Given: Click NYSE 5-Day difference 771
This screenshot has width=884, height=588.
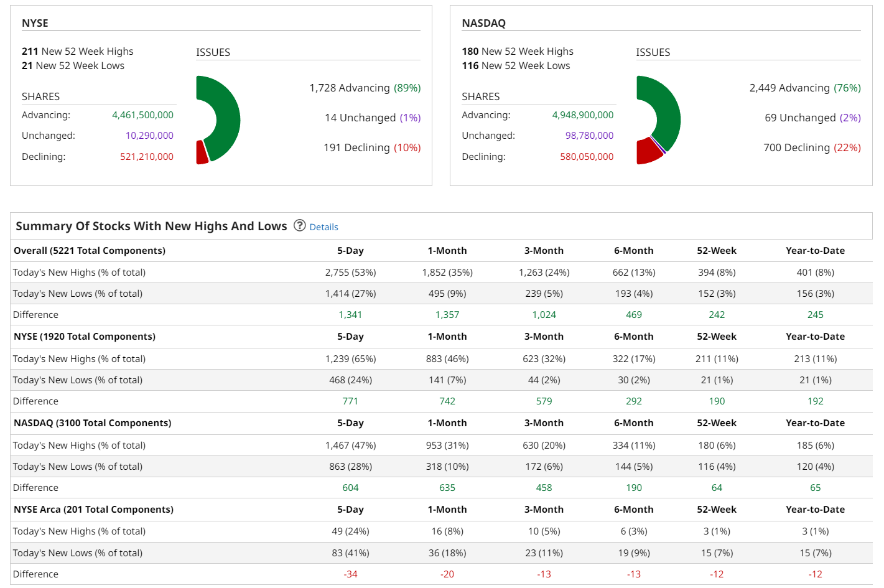Looking at the screenshot, I should (351, 401).
